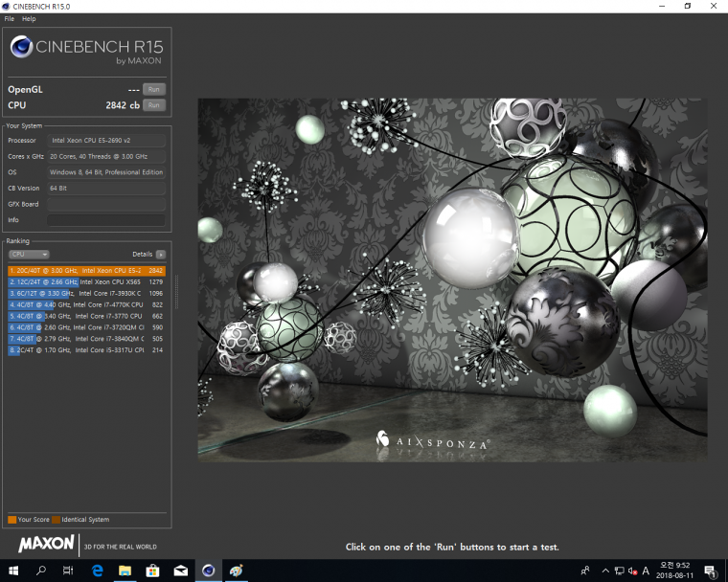Click the Details arrow button in Ranking
The height and width of the screenshot is (582, 728).
point(161,255)
